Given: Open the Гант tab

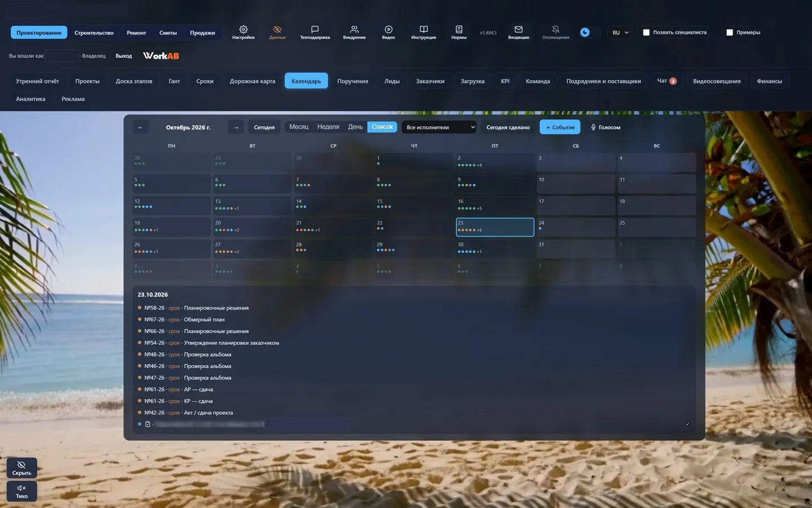Looking at the screenshot, I should 174,81.
